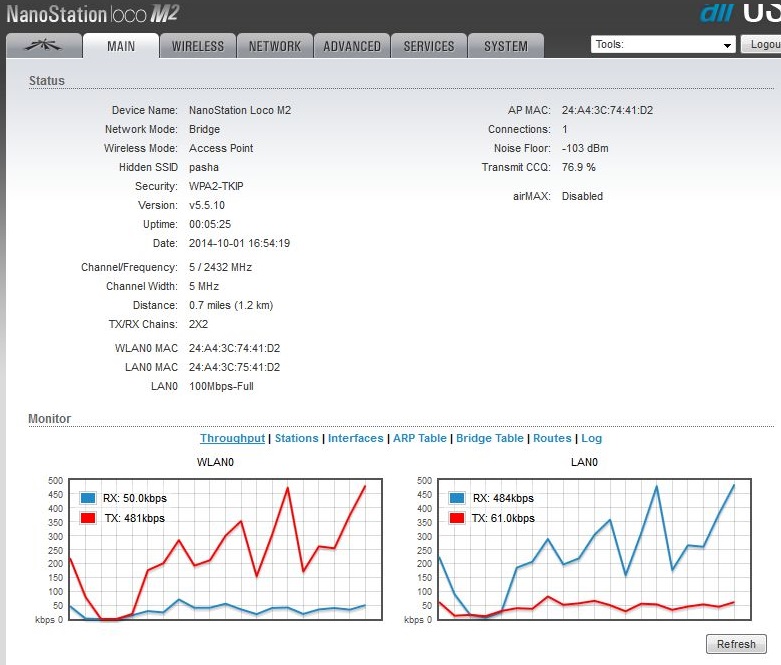Click the Logout button
781x665 pixels.
pos(761,44)
